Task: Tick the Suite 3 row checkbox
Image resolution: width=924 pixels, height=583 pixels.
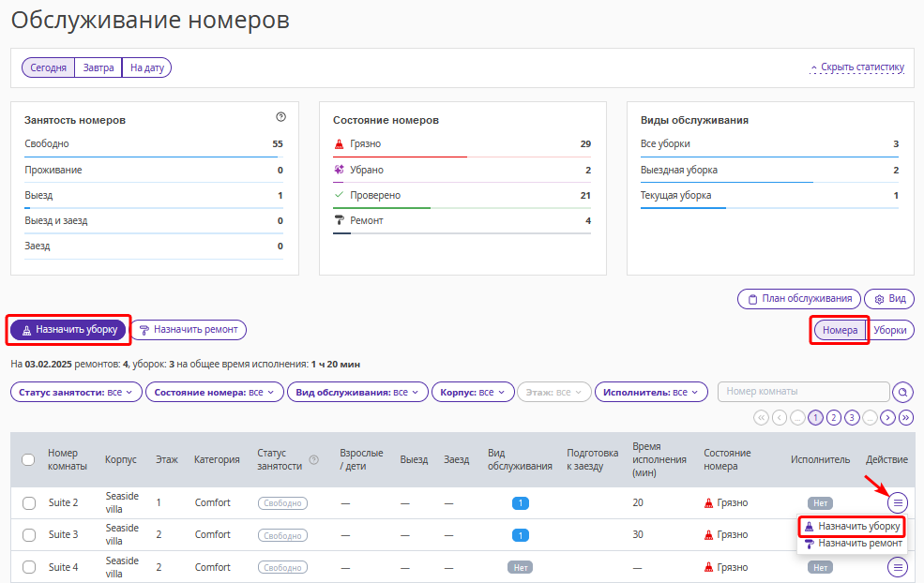Action: pos(28,534)
